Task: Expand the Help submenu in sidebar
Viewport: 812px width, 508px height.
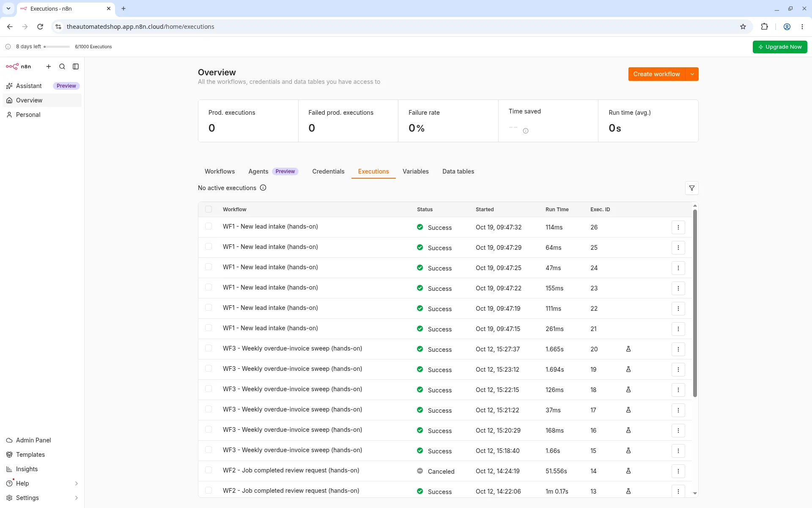Action: [77, 483]
